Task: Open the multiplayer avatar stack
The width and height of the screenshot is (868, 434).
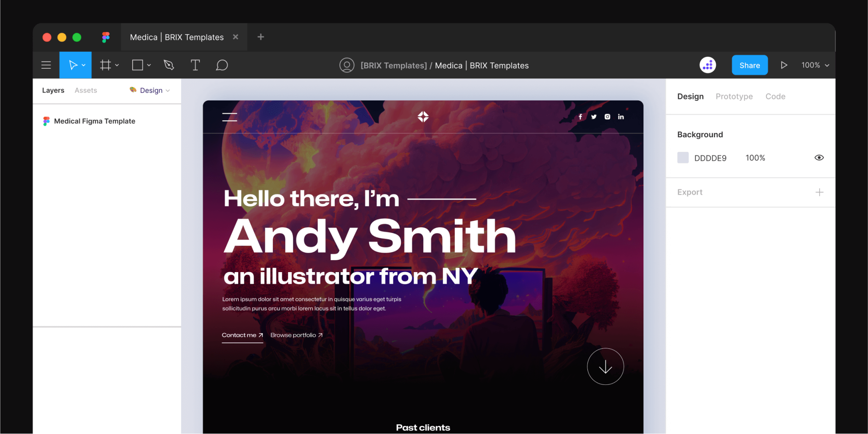Action: (x=707, y=65)
